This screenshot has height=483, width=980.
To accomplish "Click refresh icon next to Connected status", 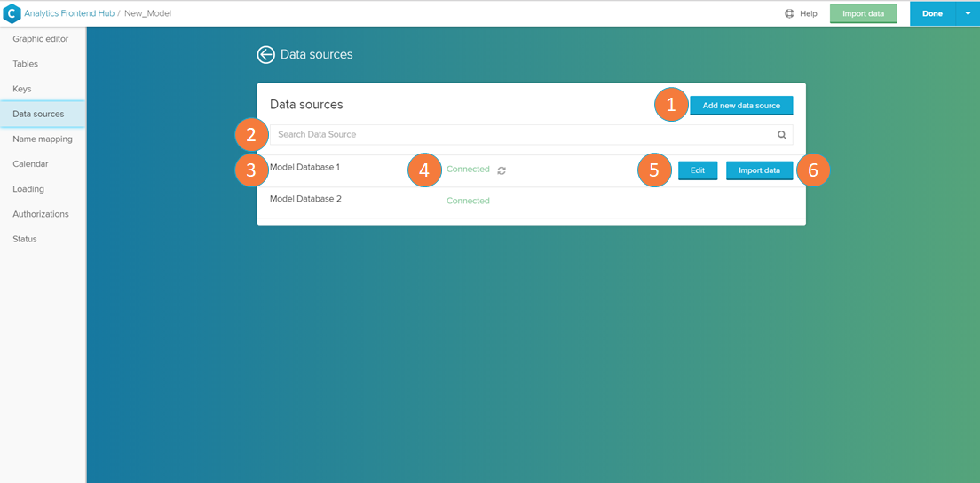I will tap(502, 170).
